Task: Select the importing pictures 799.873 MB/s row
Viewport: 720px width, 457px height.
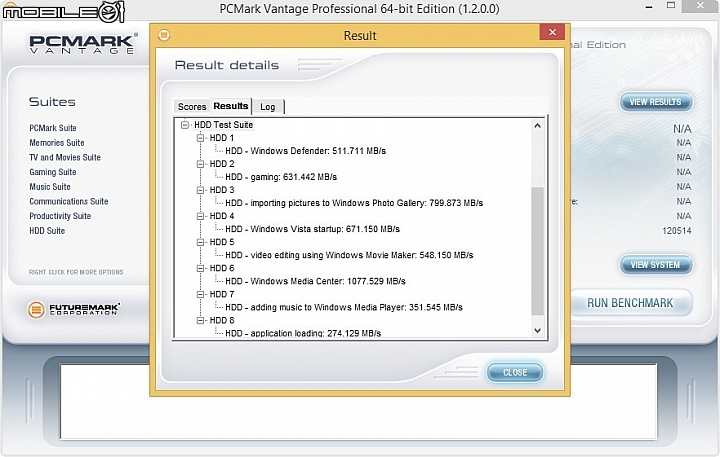Action: coord(354,203)
